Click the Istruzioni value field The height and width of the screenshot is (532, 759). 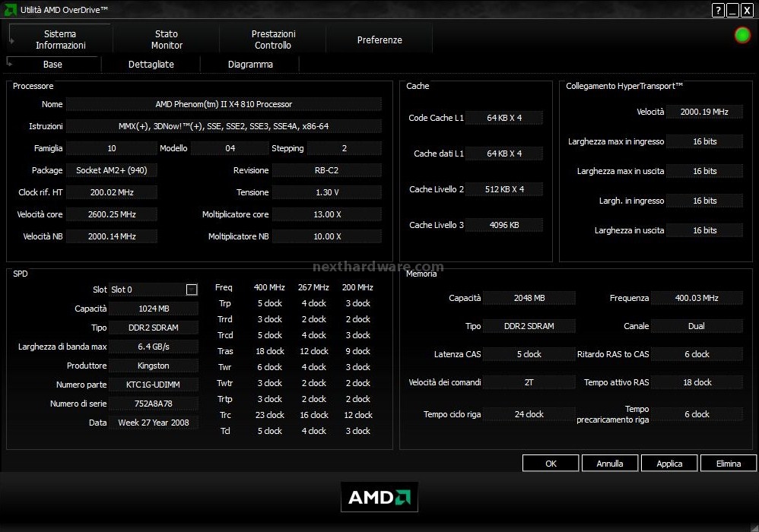click(x=224, y=126)
